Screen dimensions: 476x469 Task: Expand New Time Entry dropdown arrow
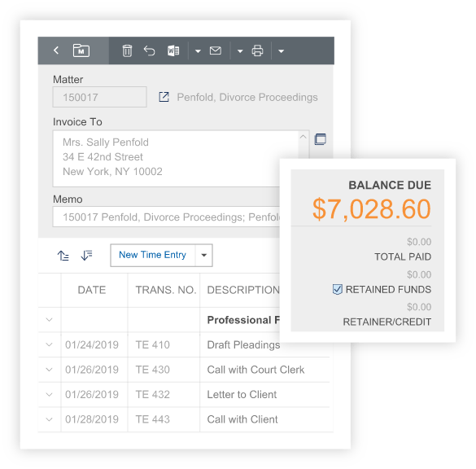click(204, 256)
